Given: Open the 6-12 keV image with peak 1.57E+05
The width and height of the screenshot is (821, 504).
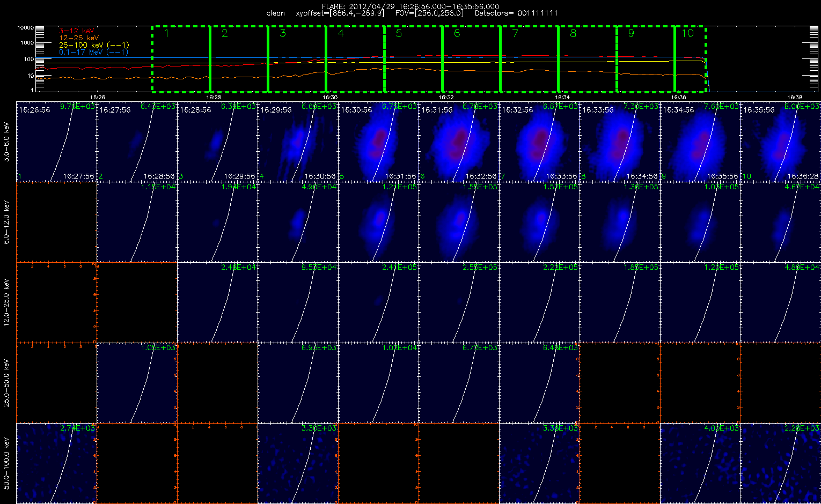Looking at the screenshot, I should (540, 222).
